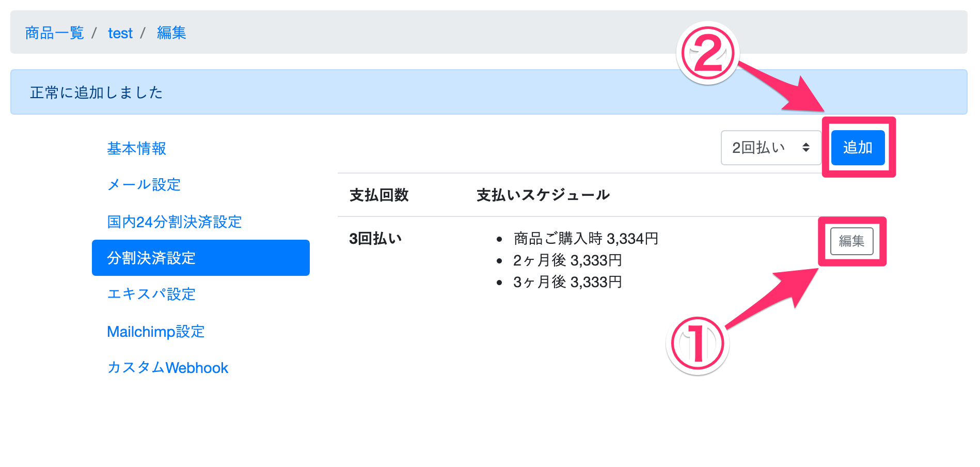Click the circled number ② annotation badge
This screenshot has height=467, width=980.
coord(707,53)
